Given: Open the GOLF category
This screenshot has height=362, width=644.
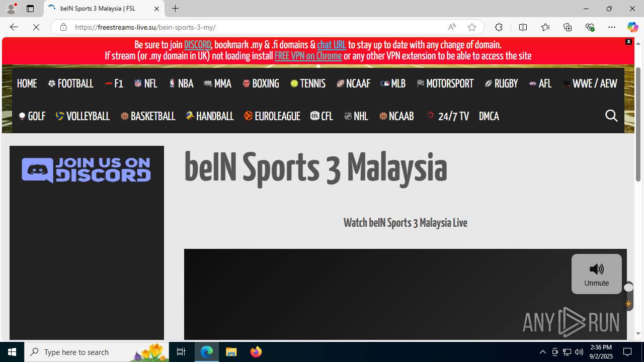Looking at the screenshot, I should (32, 116).
